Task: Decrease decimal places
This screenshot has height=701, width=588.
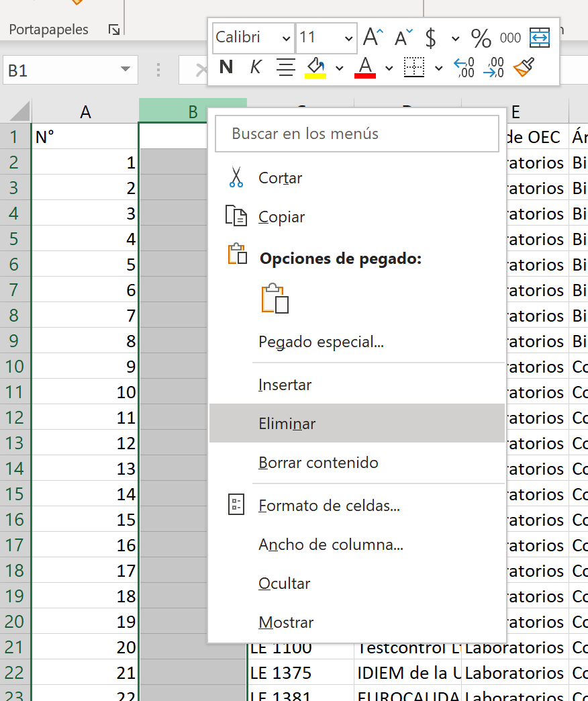Action: click(494, 68)
